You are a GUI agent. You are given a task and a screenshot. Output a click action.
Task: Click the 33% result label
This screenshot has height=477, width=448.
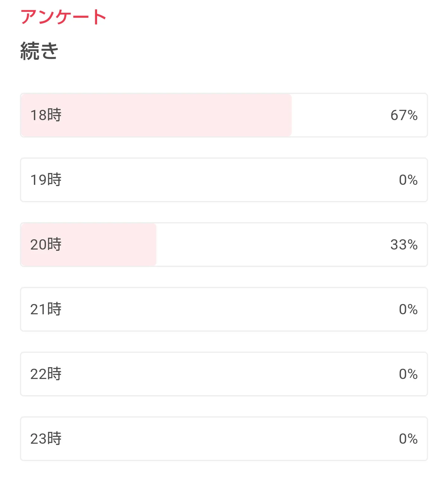404,245
